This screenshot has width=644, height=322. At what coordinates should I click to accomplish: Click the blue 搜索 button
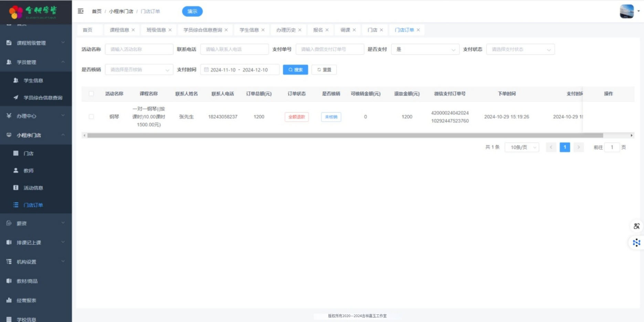[295, 70]
